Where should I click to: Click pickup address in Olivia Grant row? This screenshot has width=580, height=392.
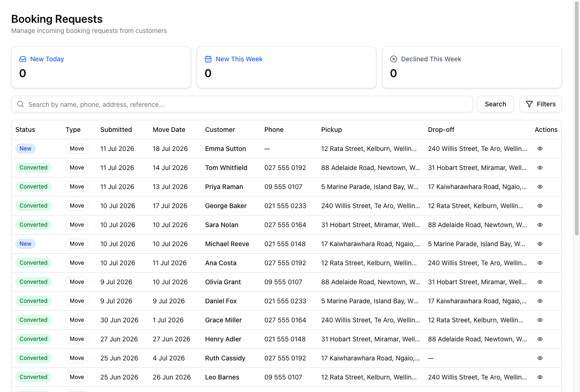[x=370, y=282]
